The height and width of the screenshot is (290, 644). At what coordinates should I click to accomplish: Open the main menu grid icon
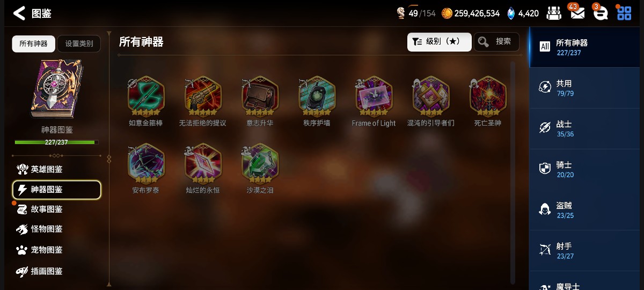tap(624, 13)
